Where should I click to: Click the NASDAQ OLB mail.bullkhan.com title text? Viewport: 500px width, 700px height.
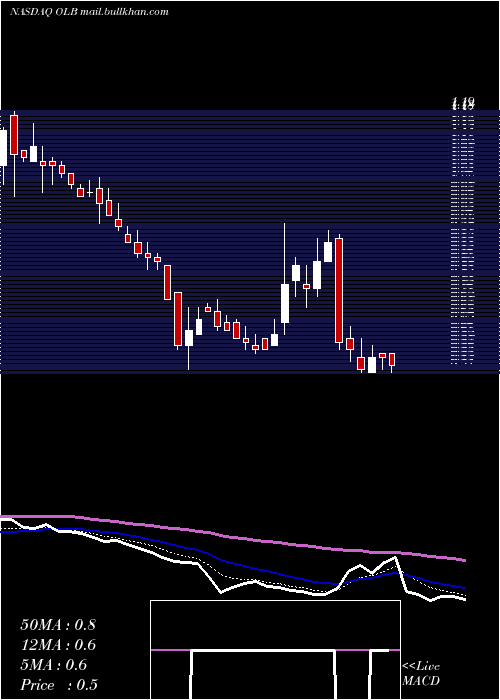89,12
